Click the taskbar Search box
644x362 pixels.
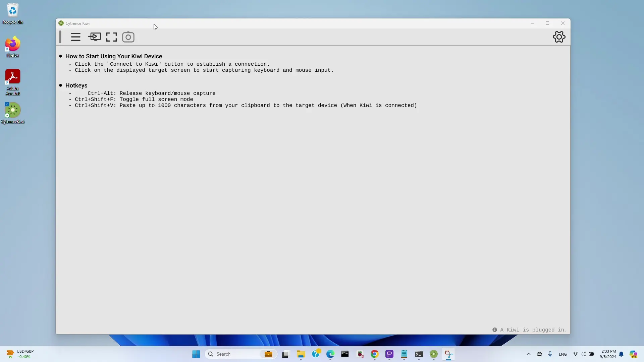click(x=241, y=354)
